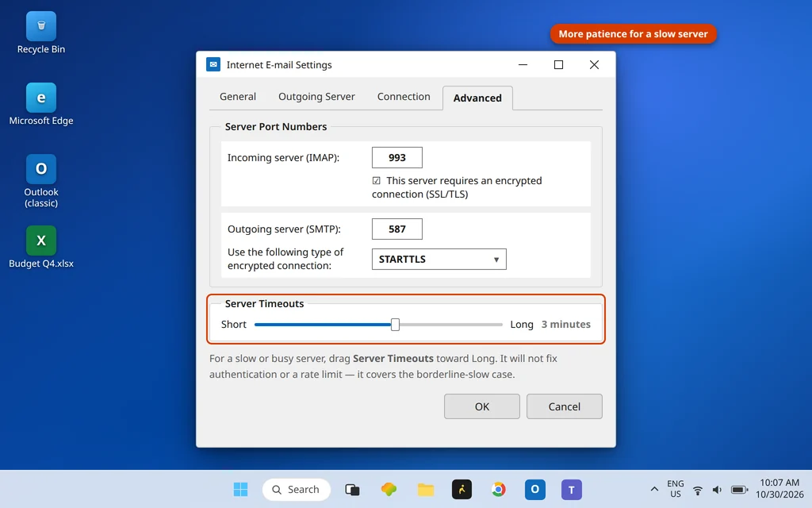The width and height of the screenshot is (812, 508).
Task: Switch to Outlook in taskbar
Action: 535,489
